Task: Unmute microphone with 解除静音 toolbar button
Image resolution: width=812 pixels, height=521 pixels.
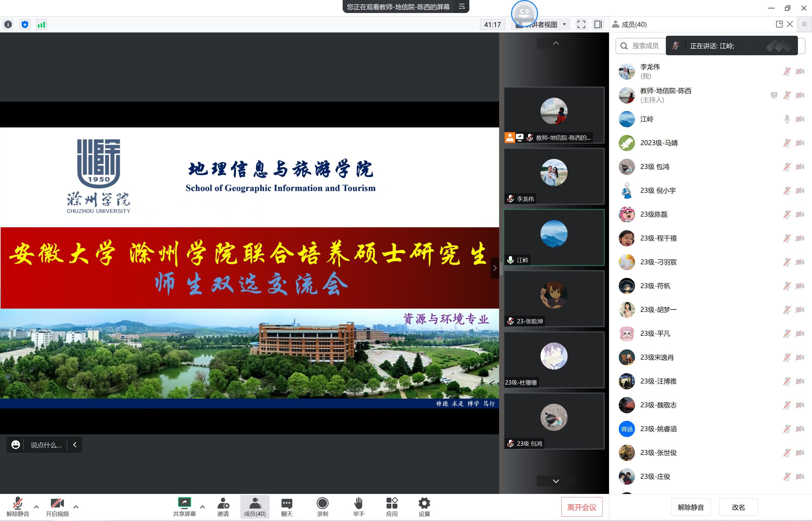Action: pos(18,507)
